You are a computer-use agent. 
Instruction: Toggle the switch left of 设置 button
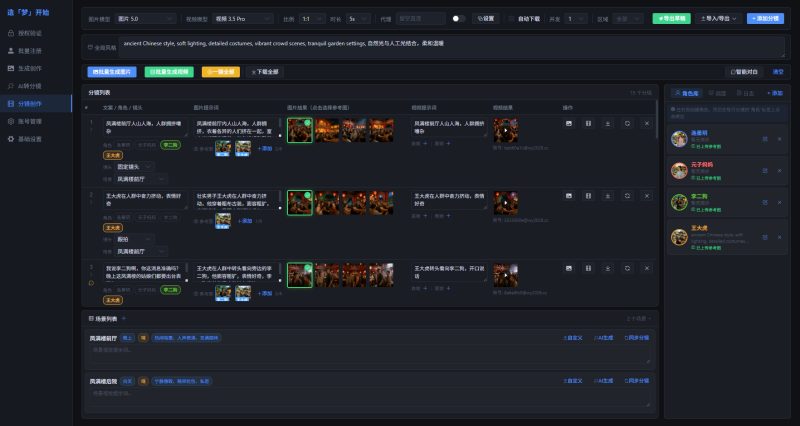click(x=458, y=18)
